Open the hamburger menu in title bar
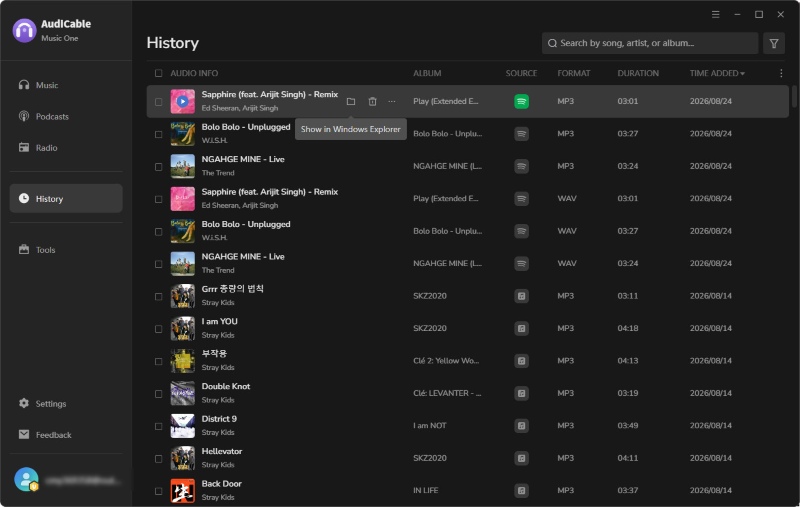 click(716, 14)
